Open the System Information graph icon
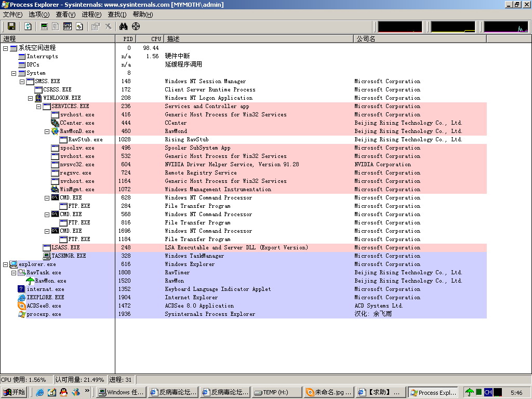The width and height of the screenshot is (532, 399). click(44, 26)
